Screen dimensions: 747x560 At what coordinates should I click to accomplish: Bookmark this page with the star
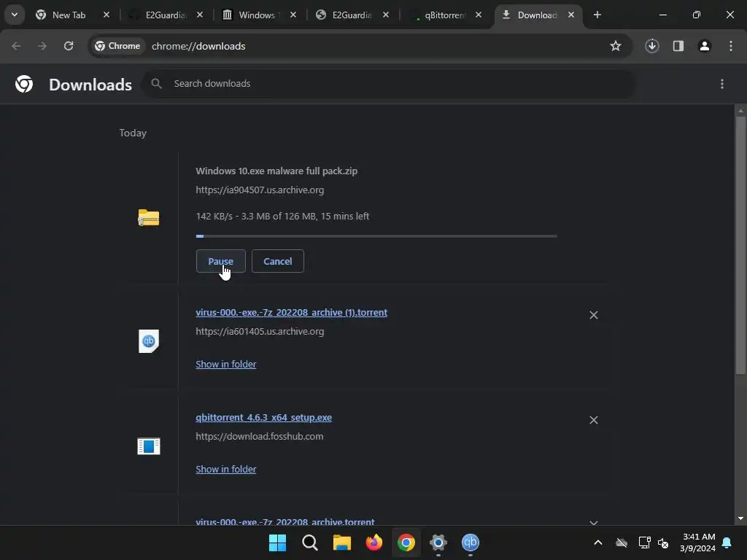pos(616,46)
